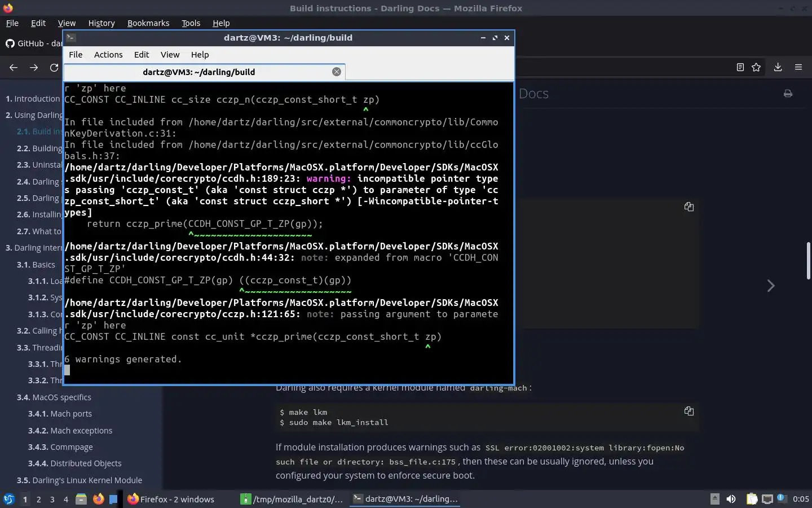Switch to virtual desktop 1
This screenshot has height=508, width=812.
point(25,499)
